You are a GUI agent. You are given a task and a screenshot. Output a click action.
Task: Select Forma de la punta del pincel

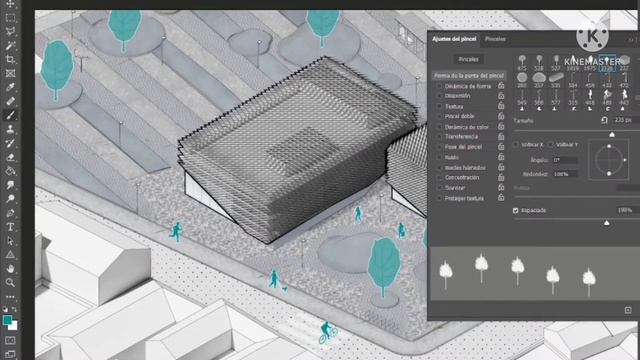click(469, 76)
